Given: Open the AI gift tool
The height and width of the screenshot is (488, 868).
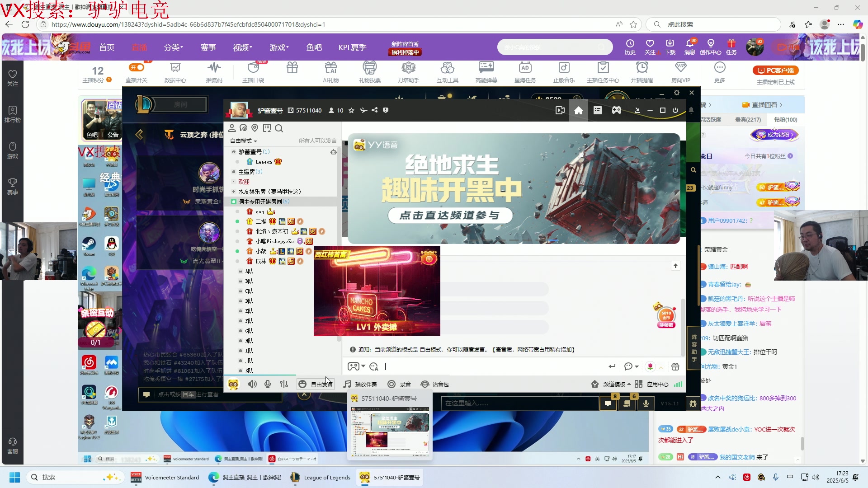Looking at the screenshot, I should click(x=330, y=72).
